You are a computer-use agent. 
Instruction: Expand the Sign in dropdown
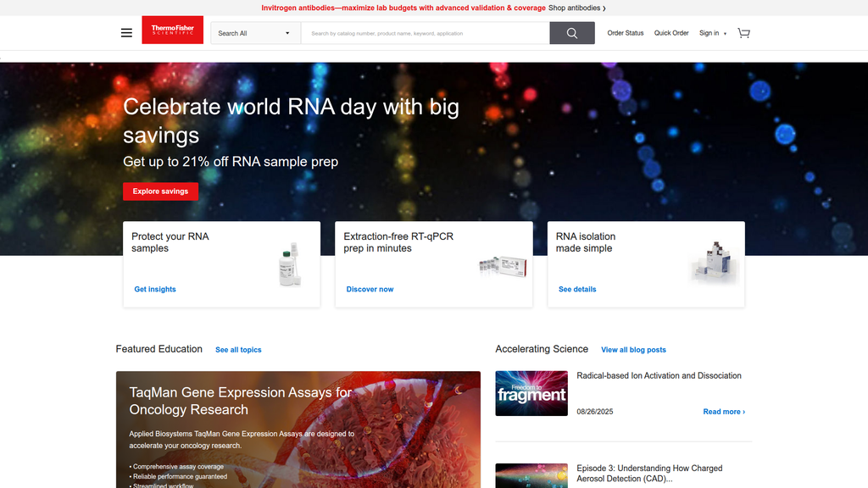(x=712, y=33)
